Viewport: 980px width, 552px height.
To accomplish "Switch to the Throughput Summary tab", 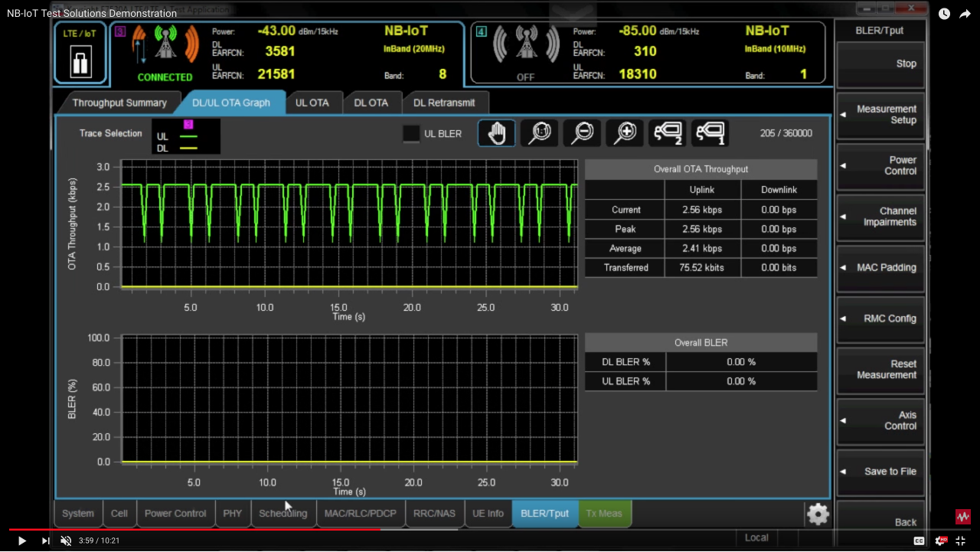I will (119, 102).
